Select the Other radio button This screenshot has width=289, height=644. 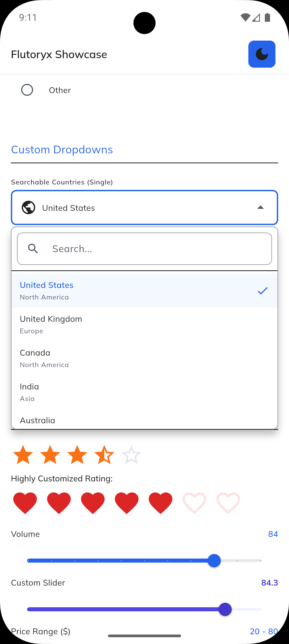click(x=27, y=90)
